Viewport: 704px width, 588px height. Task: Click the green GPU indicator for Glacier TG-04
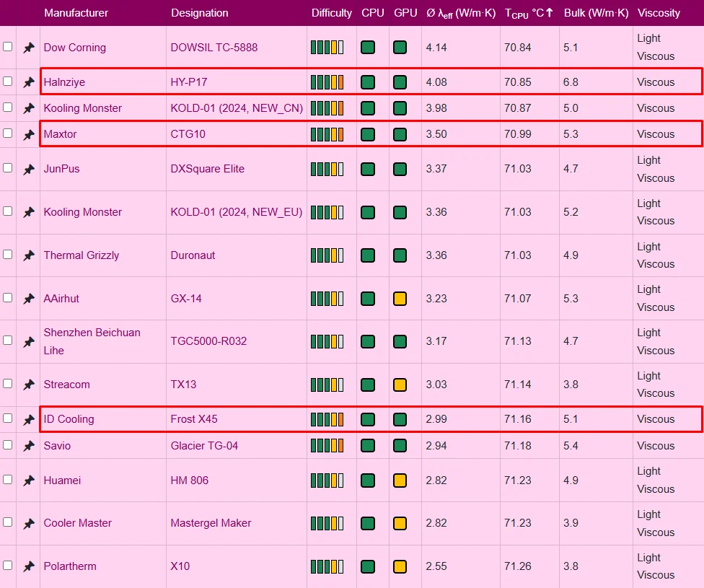point(400,446)
